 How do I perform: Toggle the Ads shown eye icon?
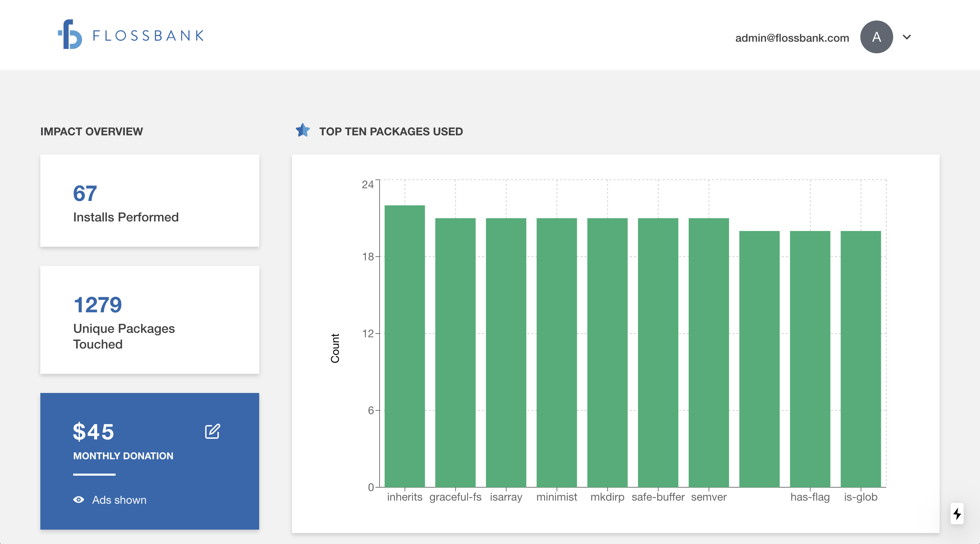click(x=79, y=500)
